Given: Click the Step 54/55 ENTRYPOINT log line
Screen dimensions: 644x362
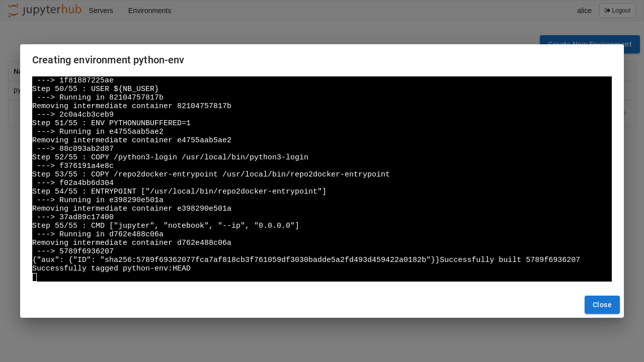Looking at the screenshot, I should point(179,192).
